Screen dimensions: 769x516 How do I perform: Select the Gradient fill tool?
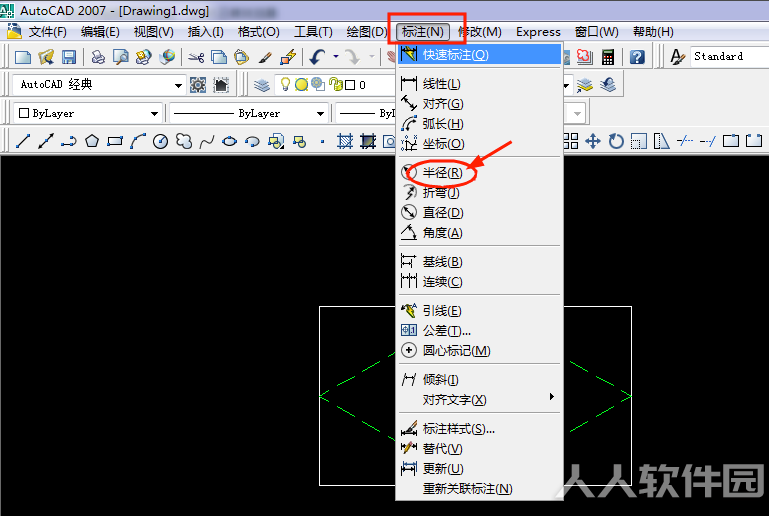tap(368, 141)
